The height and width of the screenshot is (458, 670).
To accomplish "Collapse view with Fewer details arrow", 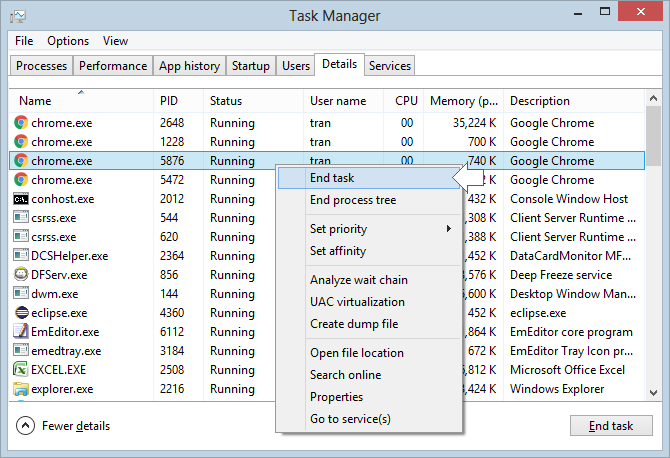I will click(x=25, y=426).
